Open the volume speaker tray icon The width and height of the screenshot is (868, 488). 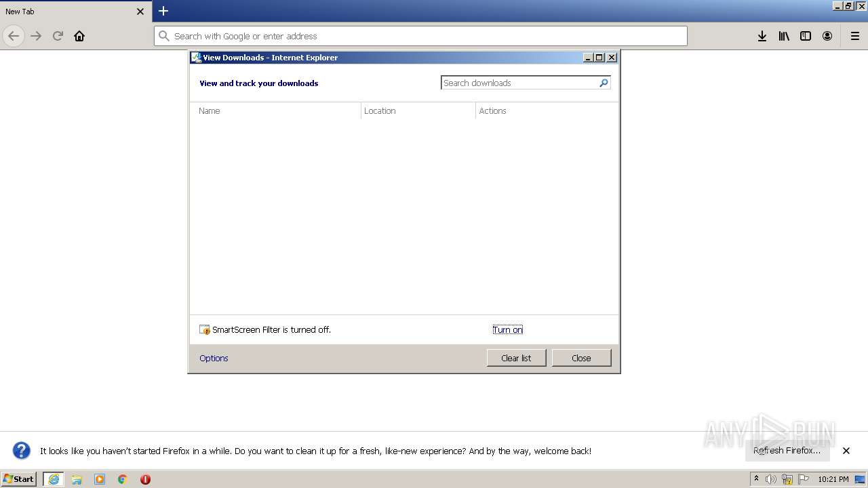coord(771,479)
